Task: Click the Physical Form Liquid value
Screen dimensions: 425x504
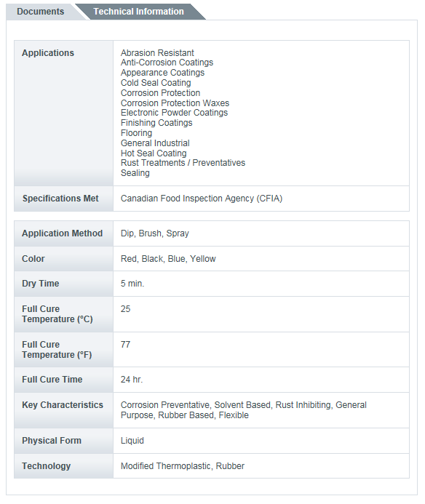Action: [132, 441]
